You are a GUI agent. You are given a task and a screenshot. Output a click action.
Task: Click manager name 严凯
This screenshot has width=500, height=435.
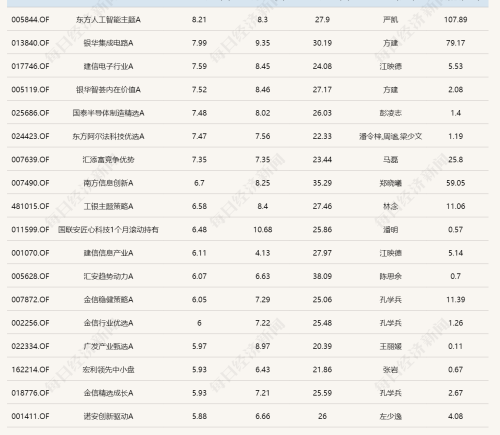pos(390,20)
